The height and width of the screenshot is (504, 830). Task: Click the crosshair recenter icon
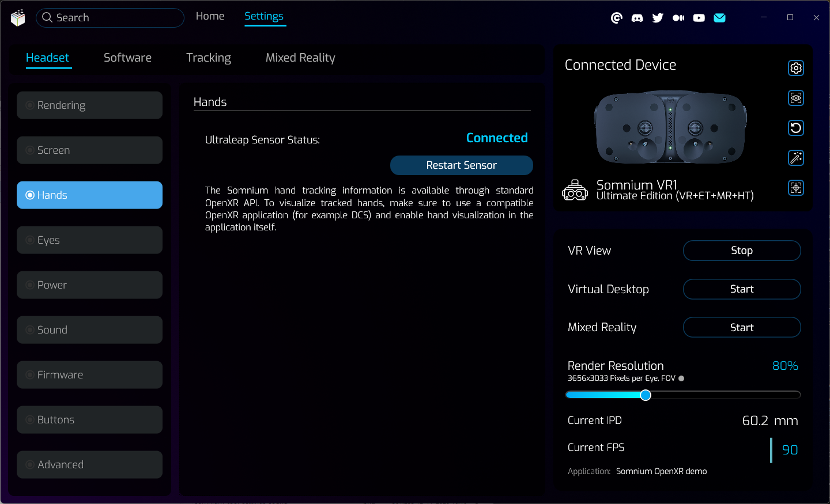(x=796, y=188)
